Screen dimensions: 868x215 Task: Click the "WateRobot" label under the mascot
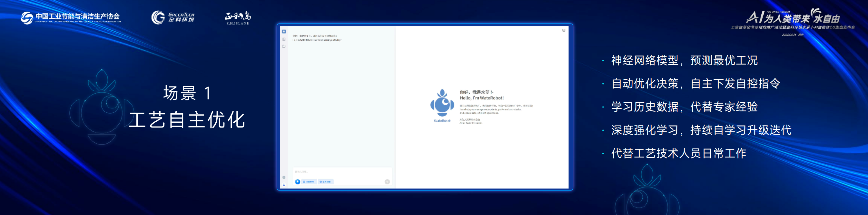click(442, 121)
